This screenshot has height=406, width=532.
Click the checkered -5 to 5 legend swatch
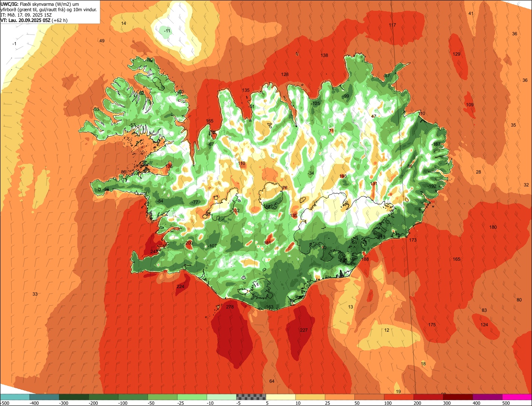pos(251,397)
